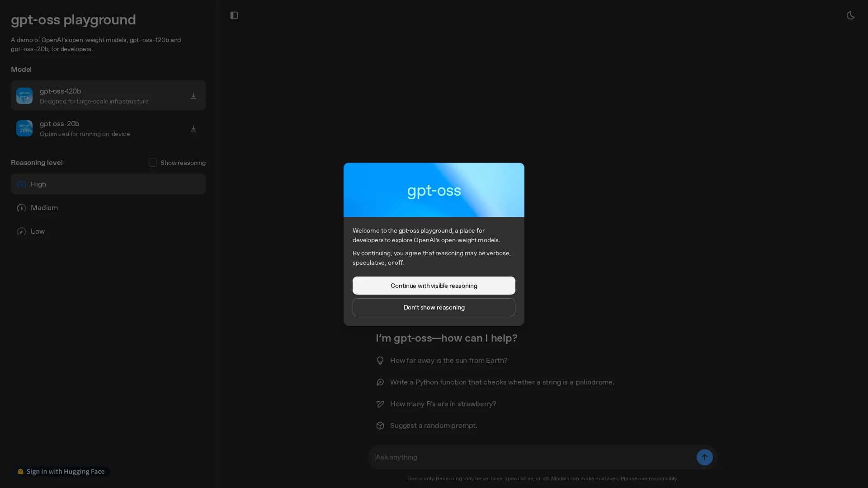This screenshot has height=488, width=868.
Task: Download gpt-oss-120b via its arrow icon
Action: pyautogui.click(x=193, y=96)
